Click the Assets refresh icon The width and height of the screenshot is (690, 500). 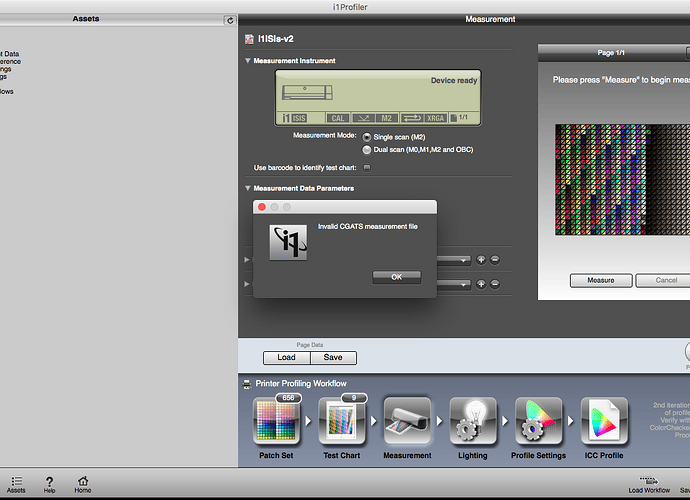pyautogui.click(x=230, y=20)
